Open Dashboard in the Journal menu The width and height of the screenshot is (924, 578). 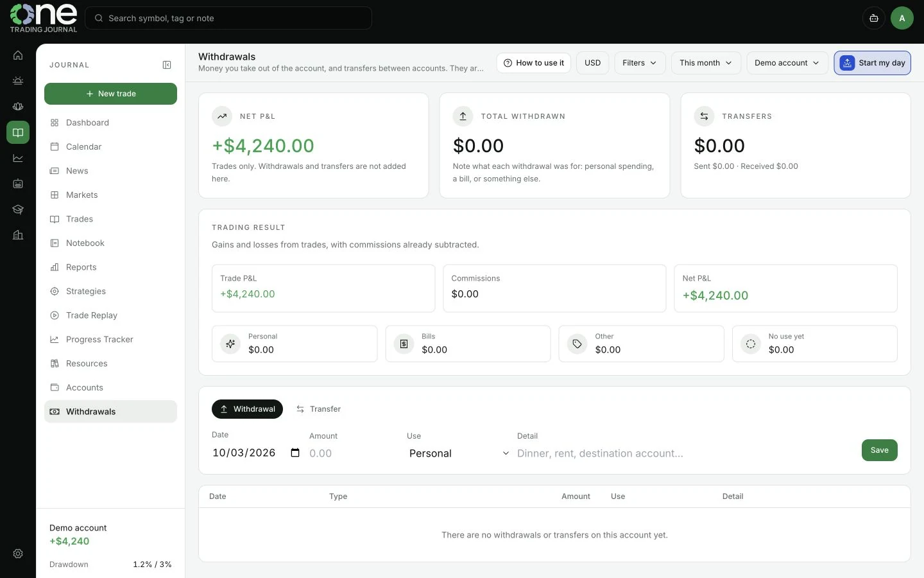pos(110,123)
